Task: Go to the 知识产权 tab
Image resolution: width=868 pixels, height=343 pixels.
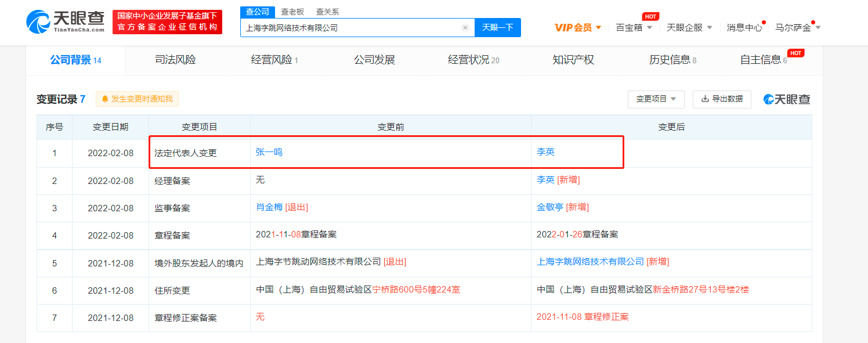Action: coord(573,60)
